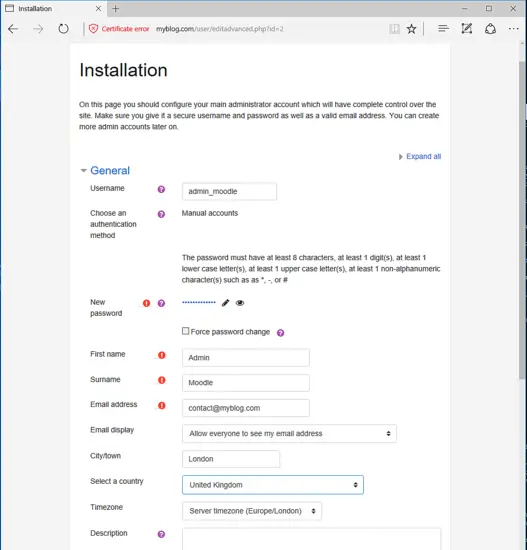The width and height of the screenshot is (527, 550).
Task: Open the Timezone dropdown
Action: pyautogui.click(x=252, y=511)
